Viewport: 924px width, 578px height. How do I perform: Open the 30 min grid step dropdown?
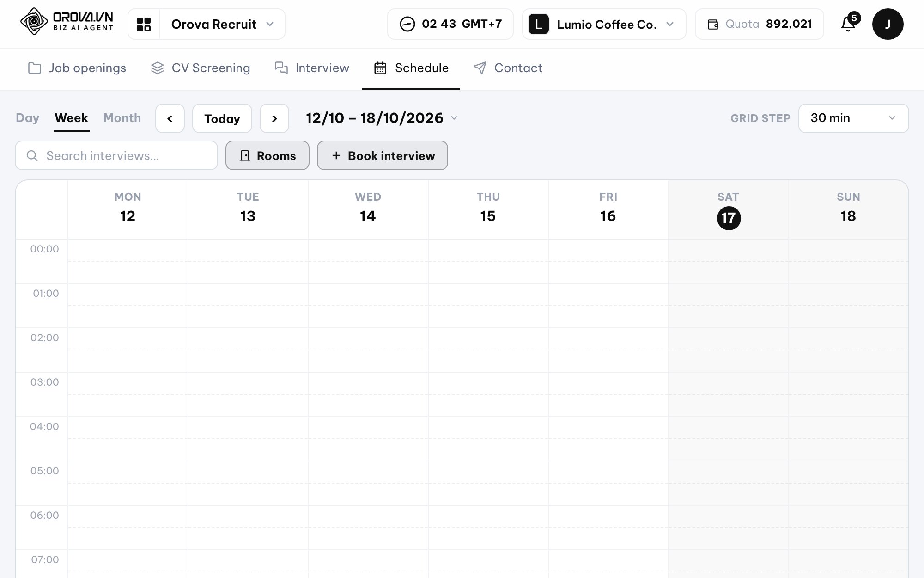click(853, 118)
